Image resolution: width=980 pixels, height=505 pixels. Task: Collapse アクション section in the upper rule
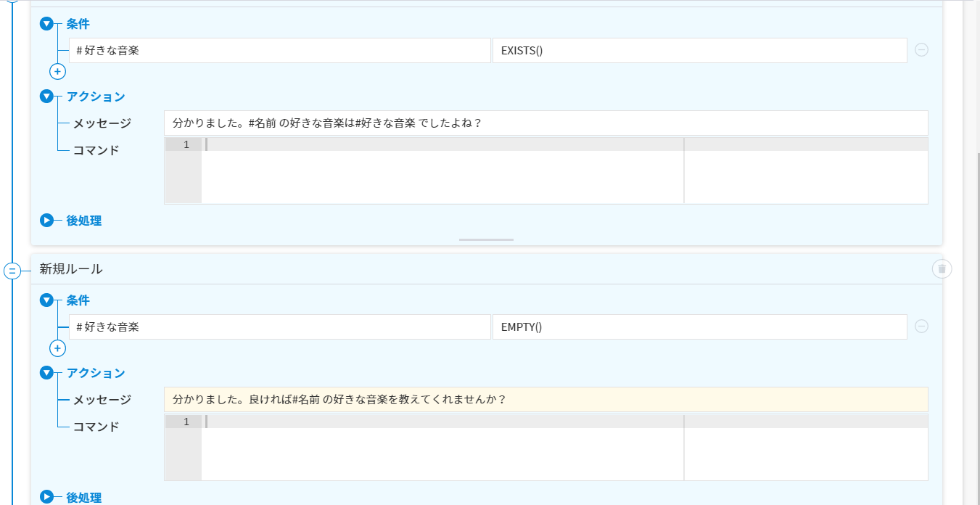click(47, 97)
